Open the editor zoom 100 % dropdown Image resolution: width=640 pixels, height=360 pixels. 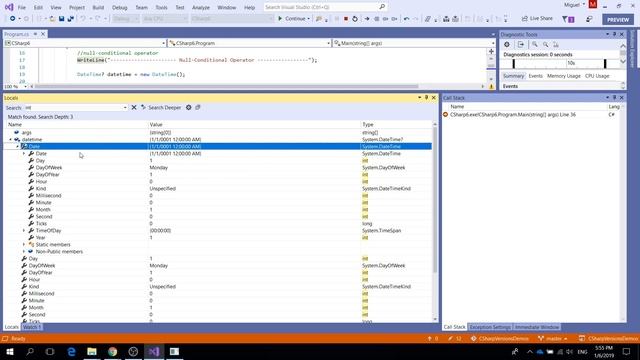click(x=25, y=87)
